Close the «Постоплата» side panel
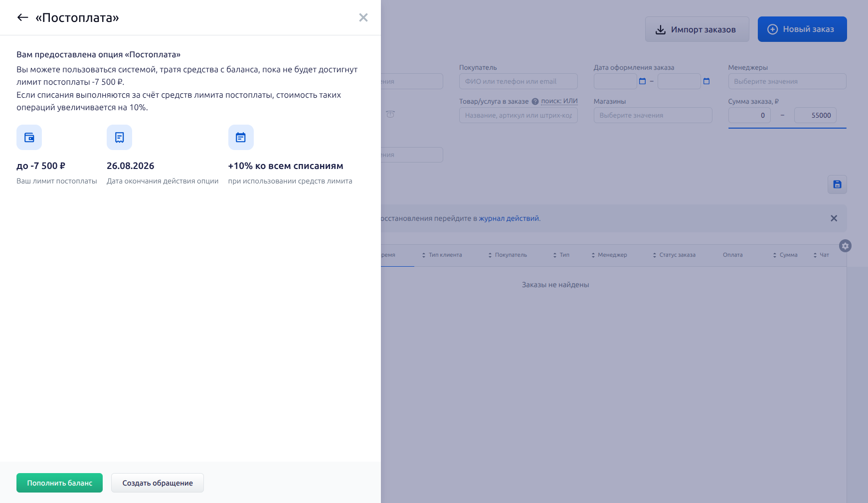 [363, 17]
